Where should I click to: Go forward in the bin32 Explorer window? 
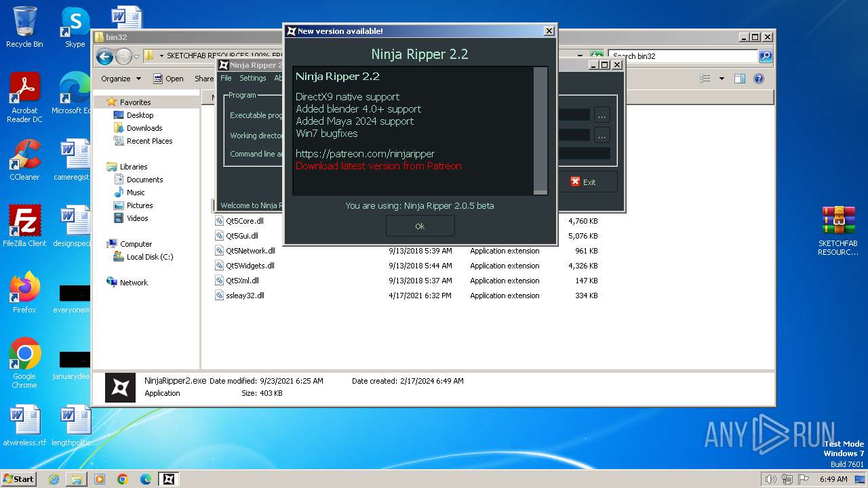[x=123, y=56]
